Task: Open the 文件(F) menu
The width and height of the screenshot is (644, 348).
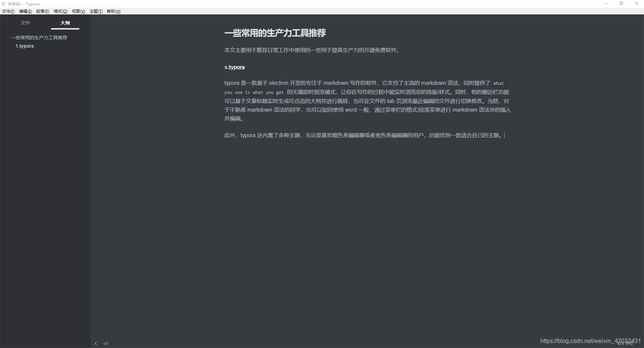Action: (8, 11)
